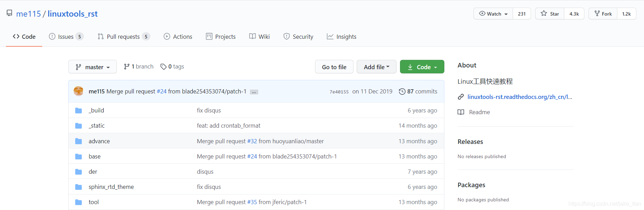Click the folder icon for _static

pyautogui.click(x=79, y=126)
